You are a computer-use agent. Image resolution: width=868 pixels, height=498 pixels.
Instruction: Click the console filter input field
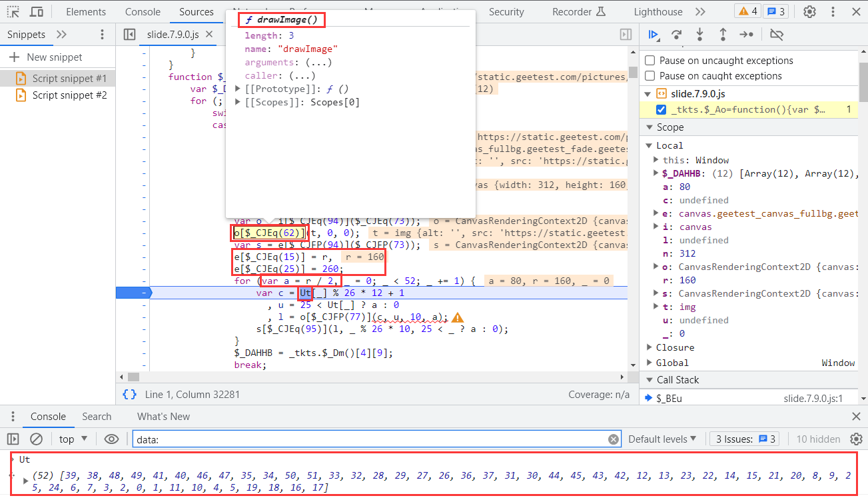[x=373, y=439]
